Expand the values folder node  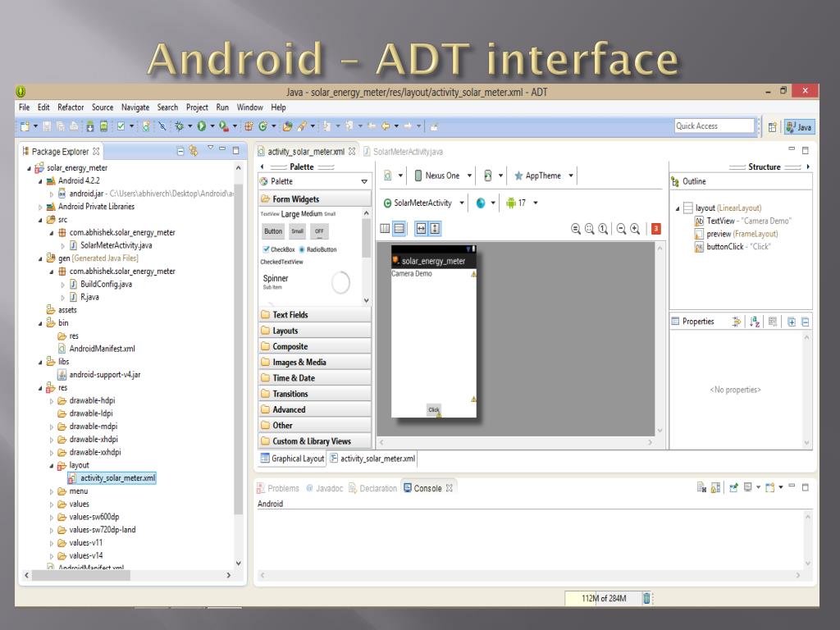click(x=52, y=504)
